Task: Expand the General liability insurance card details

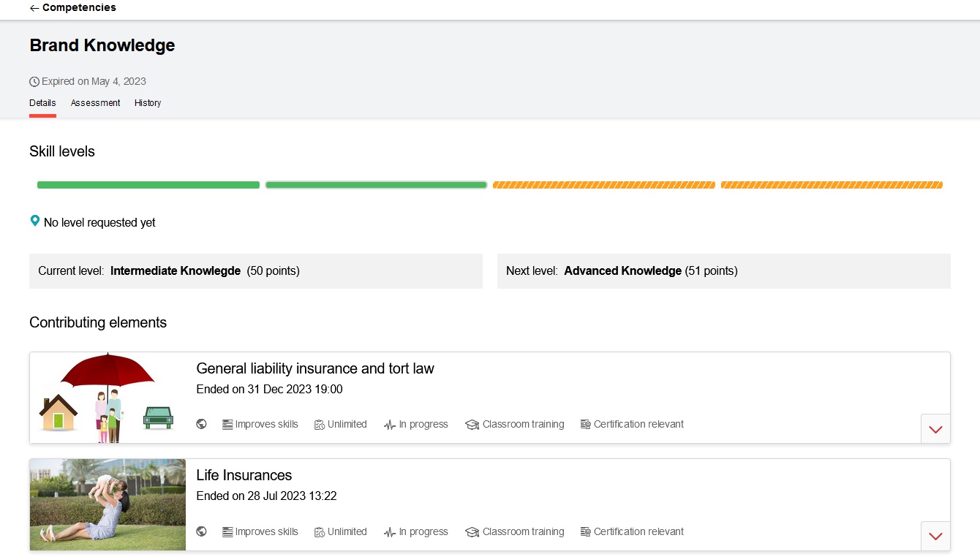Action: tap(935, 429)
